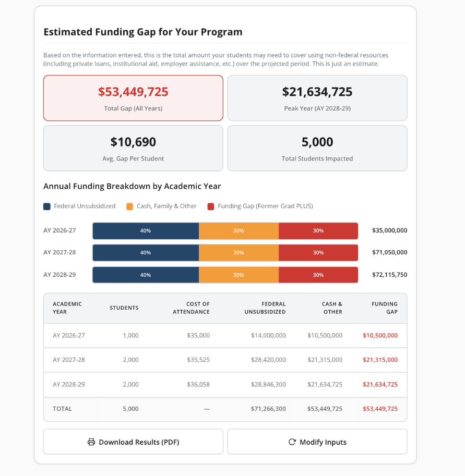Click the Download Results (PDF) button label
This screenshot has height=476, width=465.
pos(139,442)
